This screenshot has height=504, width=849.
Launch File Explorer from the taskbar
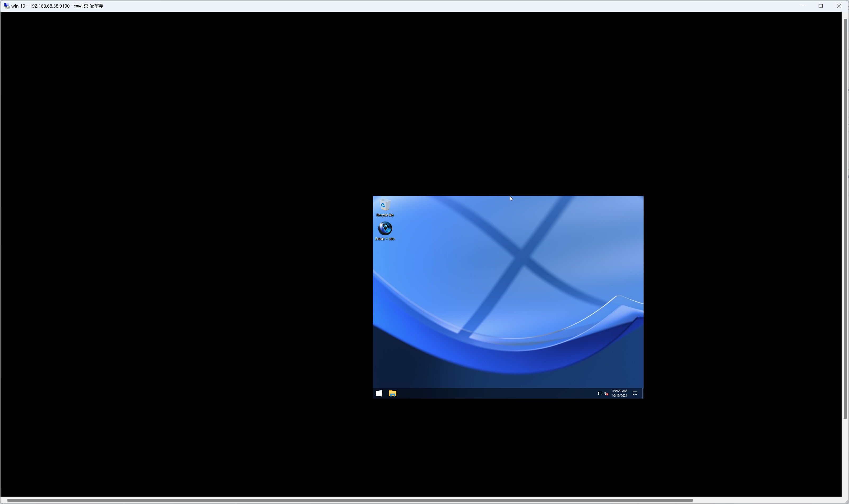393,393
